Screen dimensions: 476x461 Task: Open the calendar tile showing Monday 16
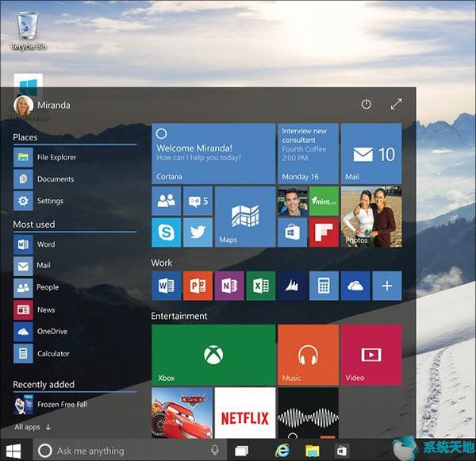pyautogui.click(x=308, y=153)
